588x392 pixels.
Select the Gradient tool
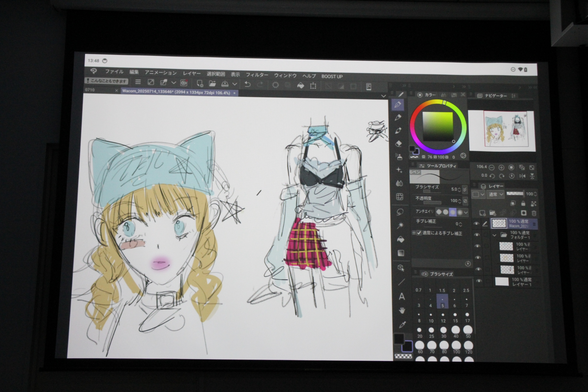tap(400, 253)
